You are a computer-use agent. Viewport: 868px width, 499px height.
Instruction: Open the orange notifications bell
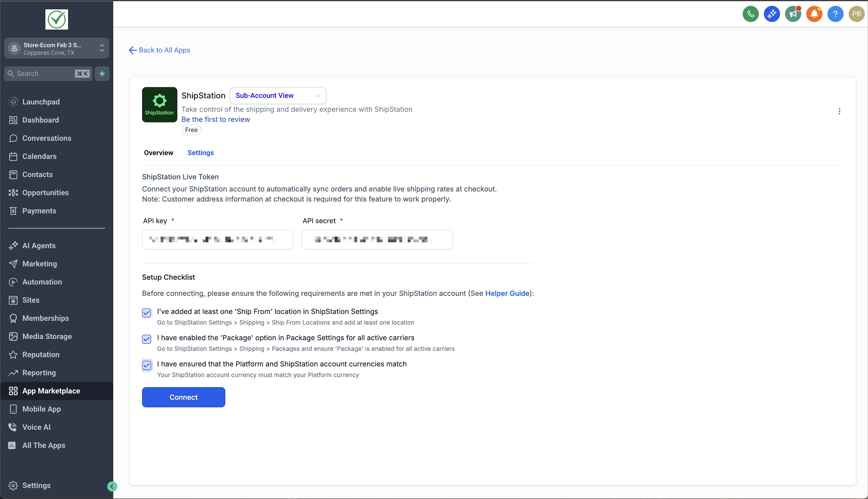(814, 14)
